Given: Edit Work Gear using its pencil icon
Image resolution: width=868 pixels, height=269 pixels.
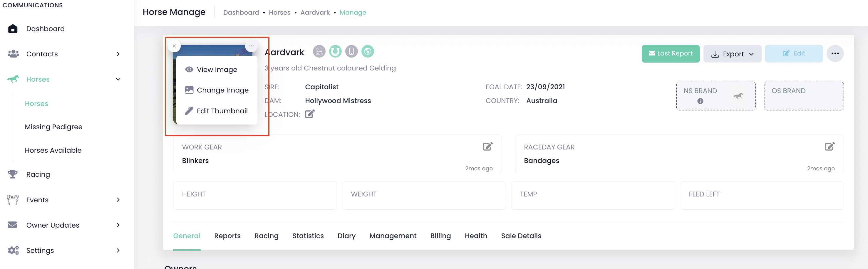Looking at the screenshot, I should [487, 147].
